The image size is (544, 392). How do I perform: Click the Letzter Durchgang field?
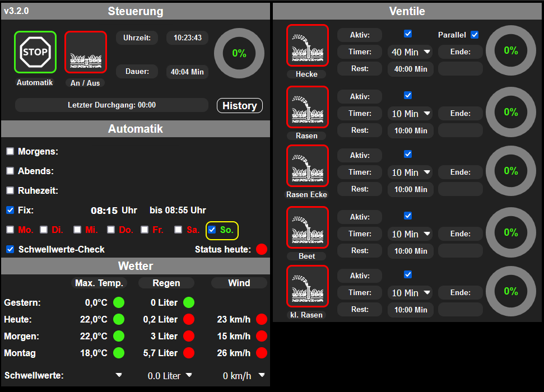(x=111, y=105)
